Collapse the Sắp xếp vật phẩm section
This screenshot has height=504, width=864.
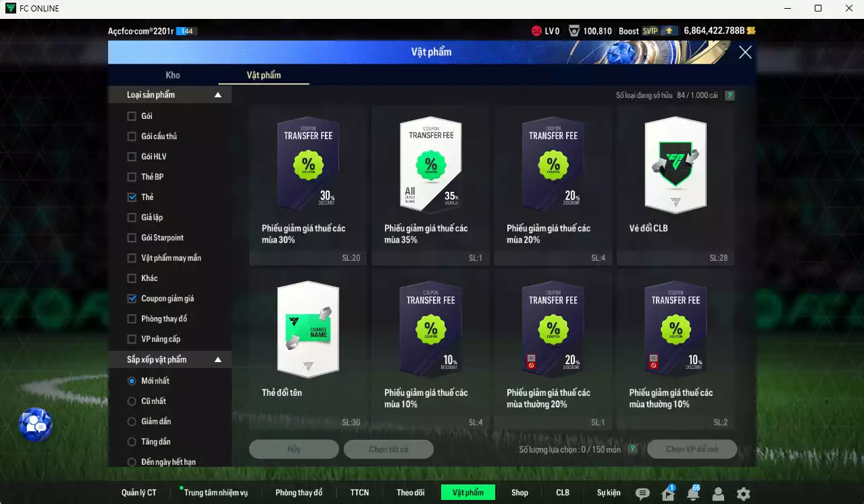218,360
